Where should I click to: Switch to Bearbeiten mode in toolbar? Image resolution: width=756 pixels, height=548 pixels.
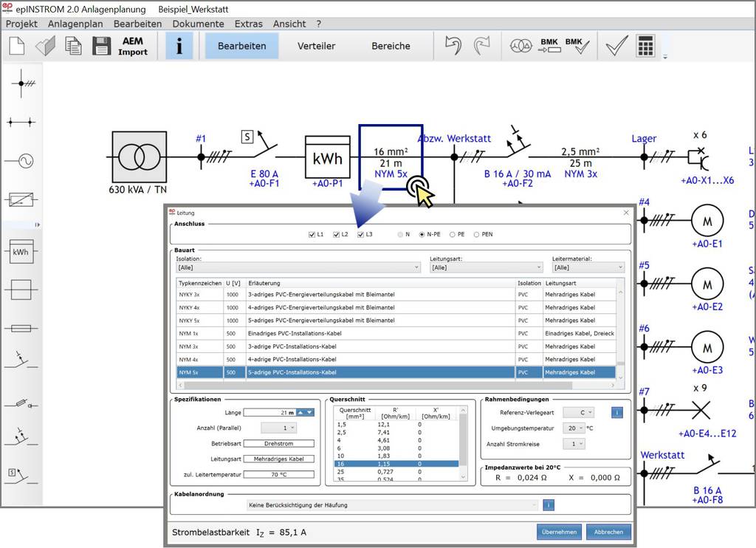242,46
